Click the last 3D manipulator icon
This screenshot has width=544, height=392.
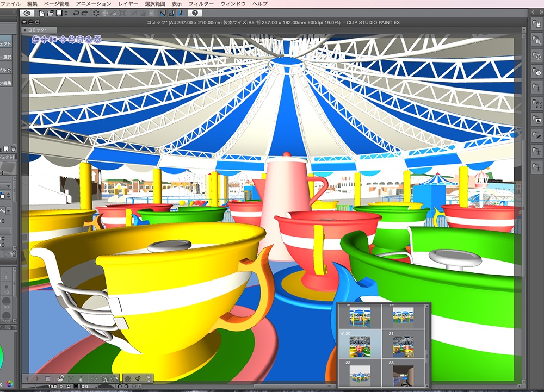point(98,40)
